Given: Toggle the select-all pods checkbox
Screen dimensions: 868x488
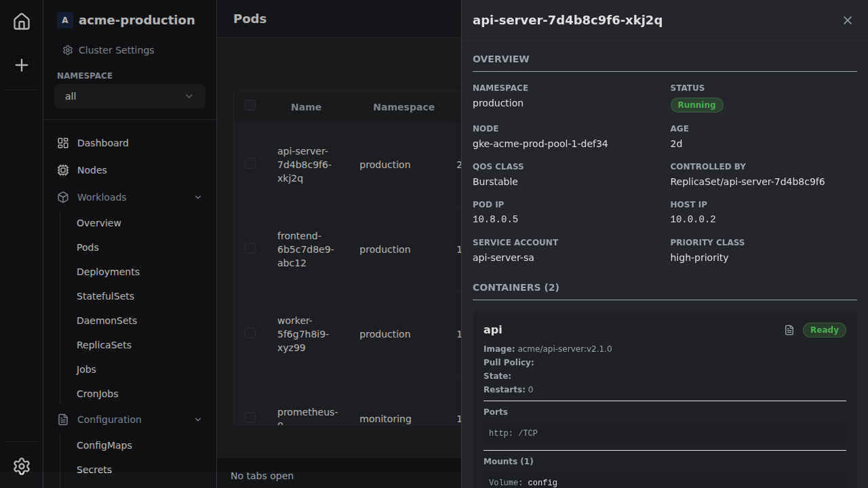Looking at the screenshot, I should tap(250, 105).
